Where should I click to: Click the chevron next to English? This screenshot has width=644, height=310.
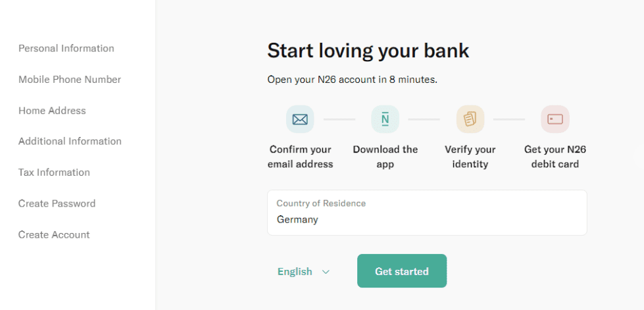point(326,272)
